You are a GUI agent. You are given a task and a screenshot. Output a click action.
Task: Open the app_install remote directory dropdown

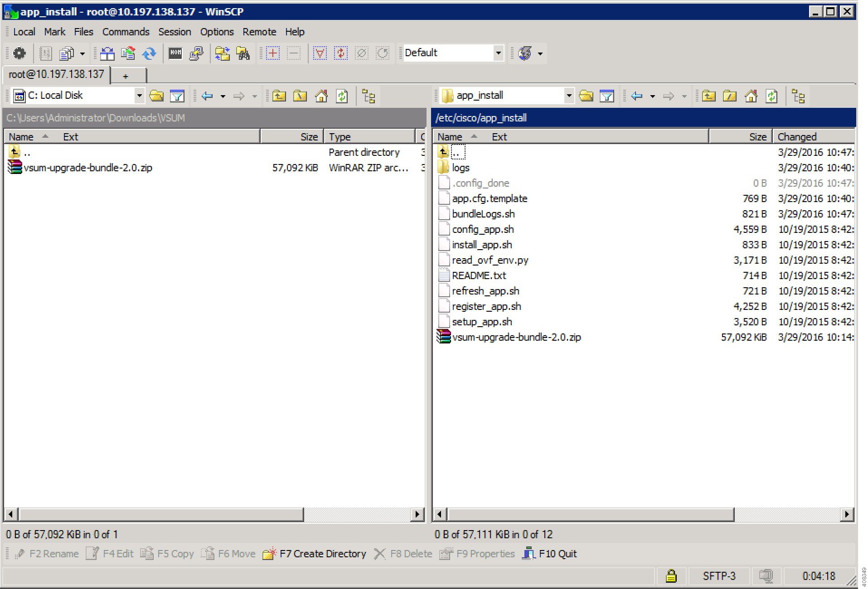[569, 96]
